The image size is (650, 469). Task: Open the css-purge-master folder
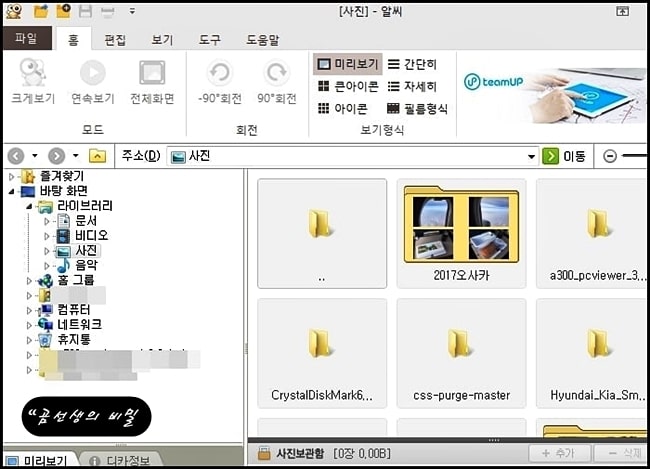pyautogui.click(x=461, y=353)
